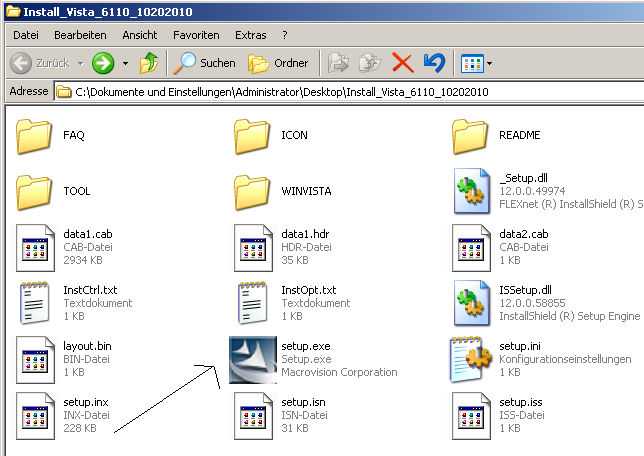644x456 pixels.
Task: Select the data2.cab file icon
Action: pos(471,248)
